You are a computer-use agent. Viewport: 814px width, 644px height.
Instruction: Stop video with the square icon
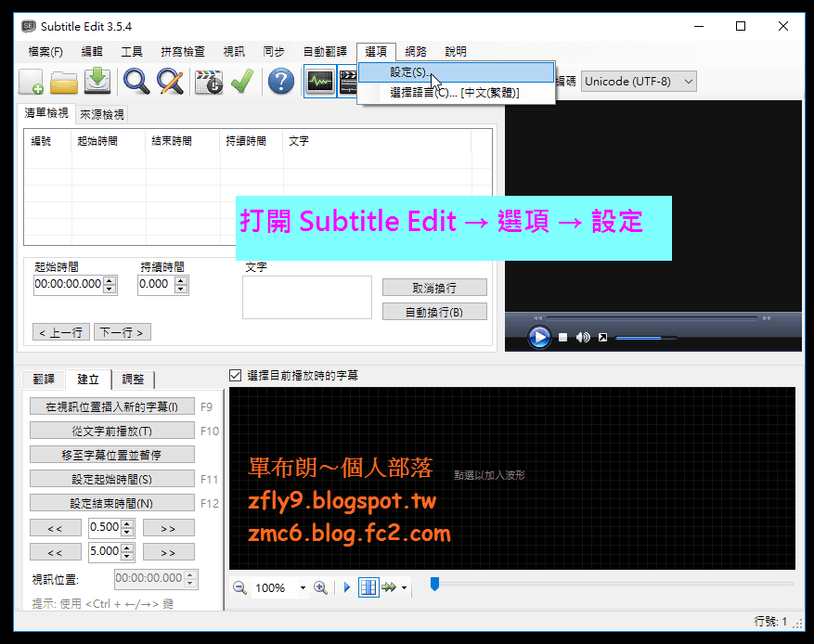562,338
